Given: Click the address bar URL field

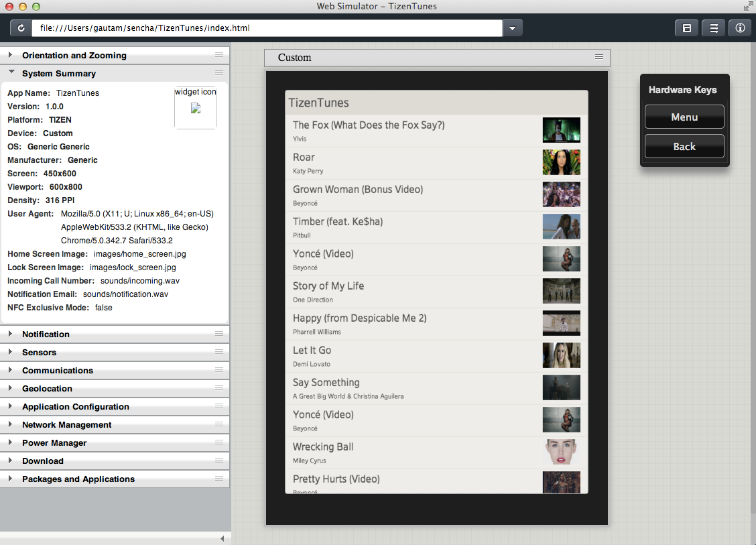Looking at the screenshot, I should [267, 28].
